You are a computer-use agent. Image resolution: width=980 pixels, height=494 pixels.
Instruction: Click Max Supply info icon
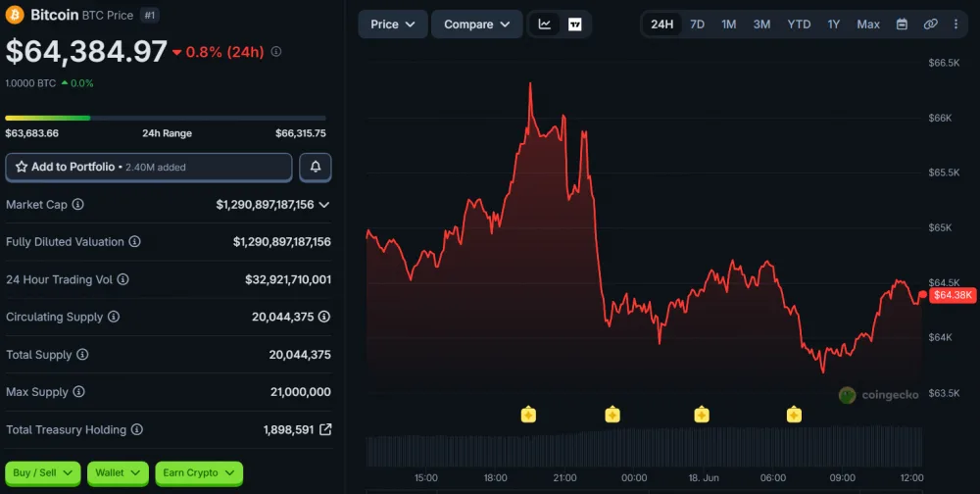pos(78,392)
